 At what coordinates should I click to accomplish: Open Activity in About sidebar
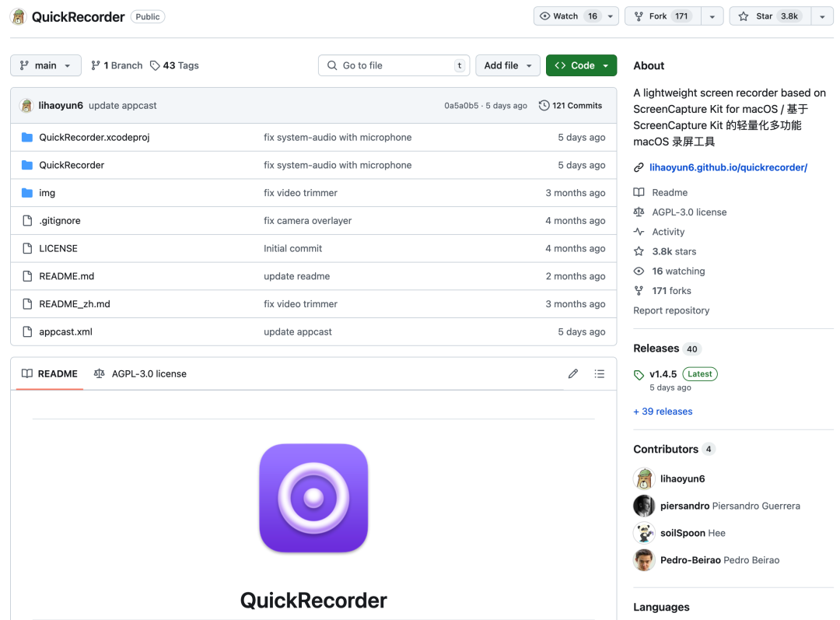(668, 232)
